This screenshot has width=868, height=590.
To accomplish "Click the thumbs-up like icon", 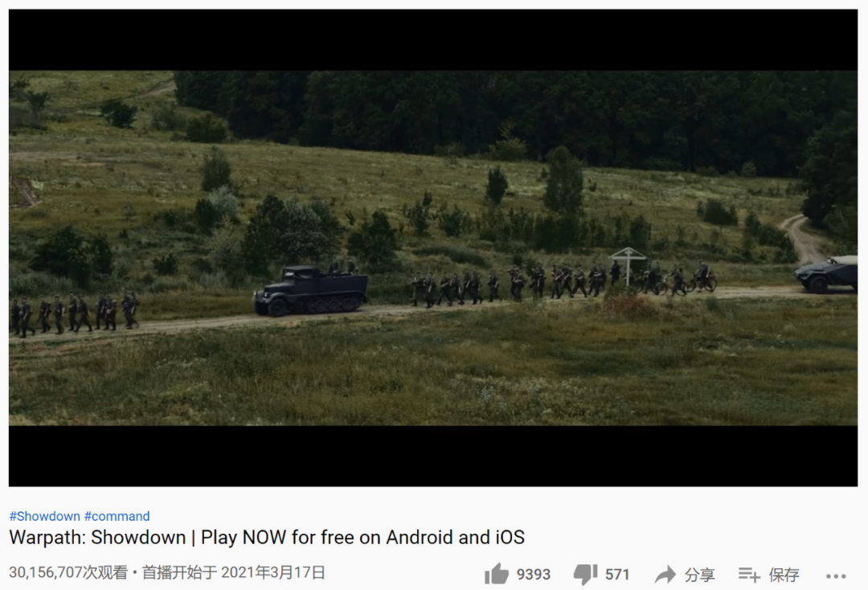I will point(497,574).
